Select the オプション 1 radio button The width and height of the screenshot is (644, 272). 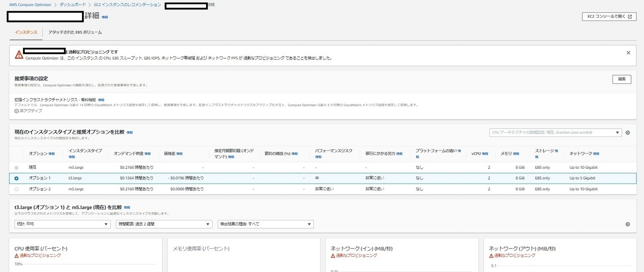(17, 178)
